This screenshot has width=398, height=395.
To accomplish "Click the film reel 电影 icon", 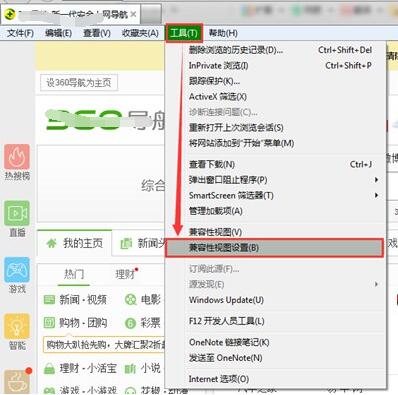I will tap(130, 300).
